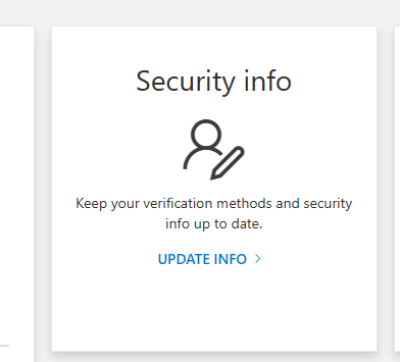The image size is (400, 362).
Task: Click the chevron arrow beside UPDATE INFO
Action: (x=258, y=259)
